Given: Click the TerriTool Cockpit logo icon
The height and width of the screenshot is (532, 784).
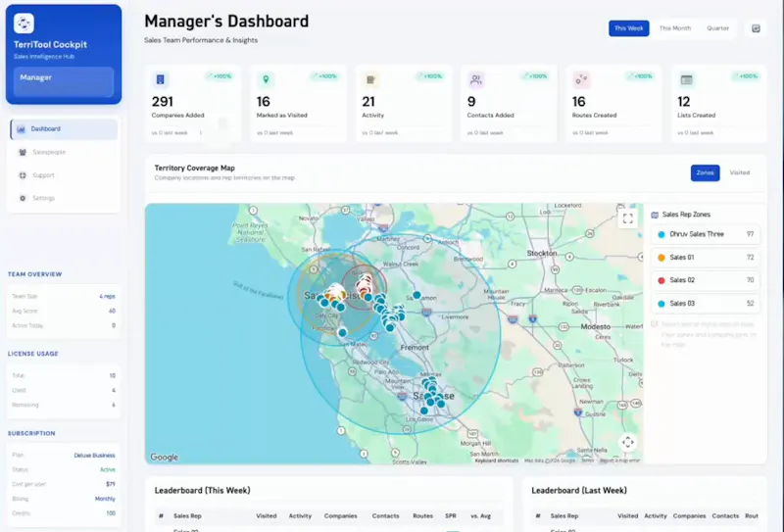Looking at the screenshot, I should 24,23.
